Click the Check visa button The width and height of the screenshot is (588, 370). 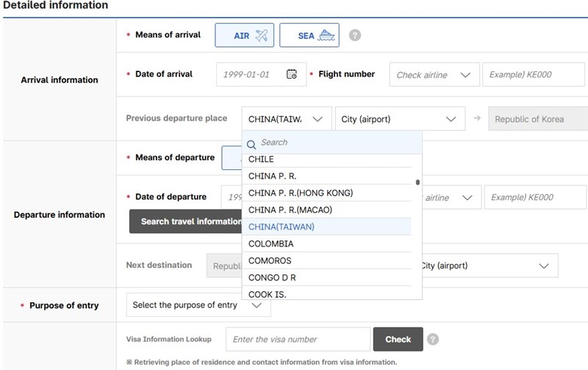point(398,339)
